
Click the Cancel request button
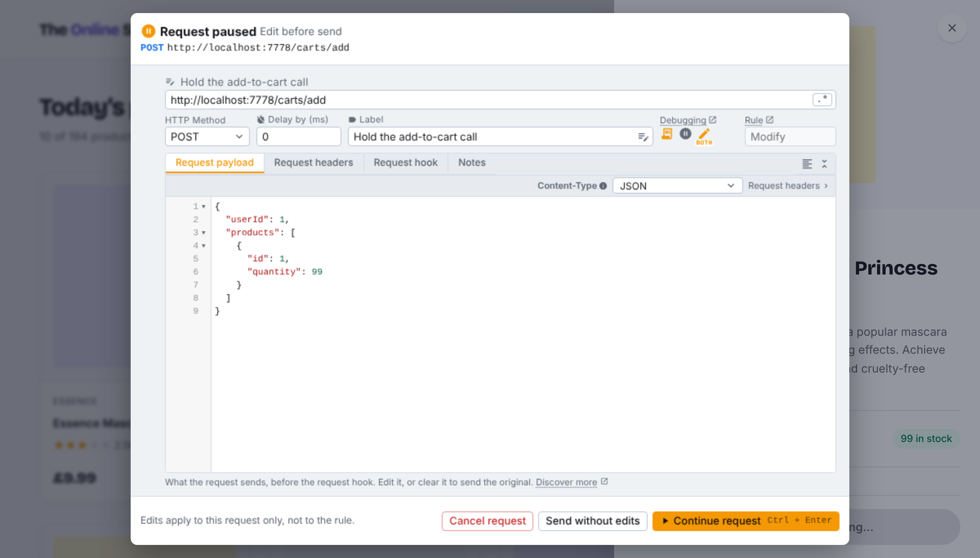point(488,521)
